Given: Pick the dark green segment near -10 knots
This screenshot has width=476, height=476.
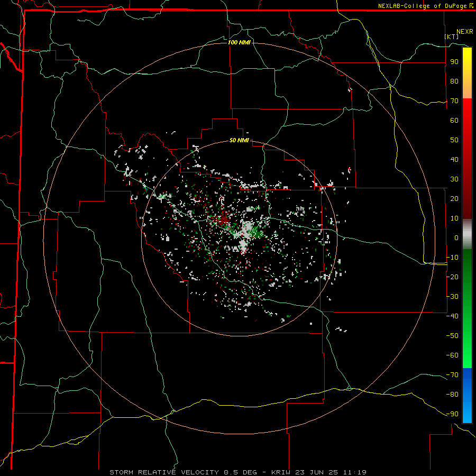Looking at the screenshot, I should pyautogui.click(x=467, y=261).
